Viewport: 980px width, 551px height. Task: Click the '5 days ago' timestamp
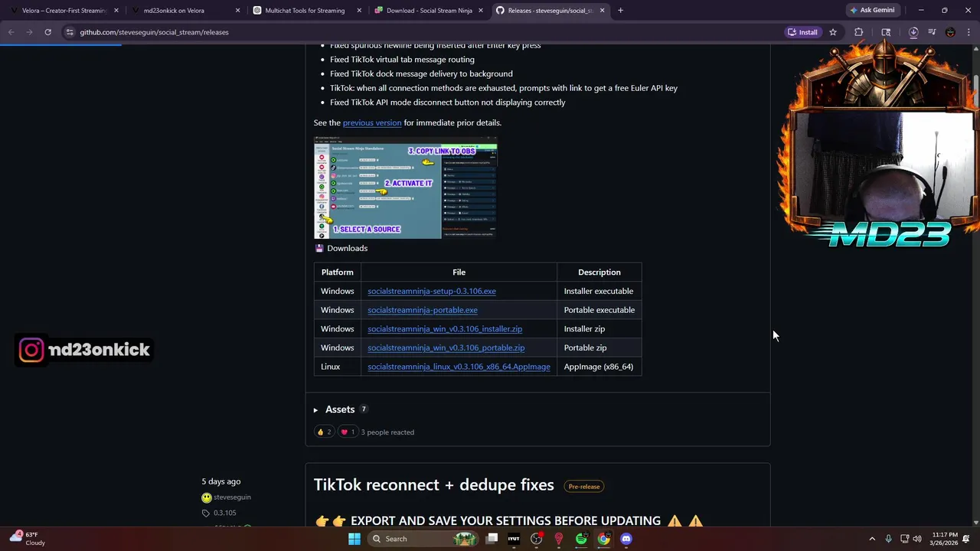[221, 481]
